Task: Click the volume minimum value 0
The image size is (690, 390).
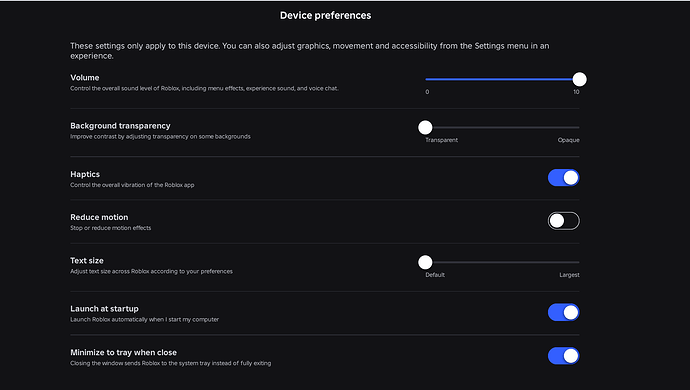Action: [x=427, y=92]
